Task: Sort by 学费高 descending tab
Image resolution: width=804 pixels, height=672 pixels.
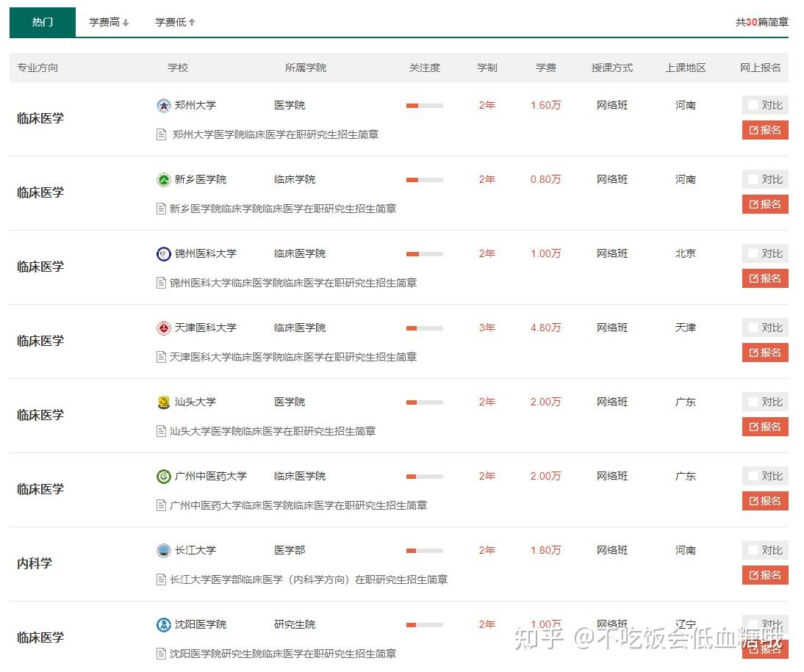Action: click(x=109, y=22)
